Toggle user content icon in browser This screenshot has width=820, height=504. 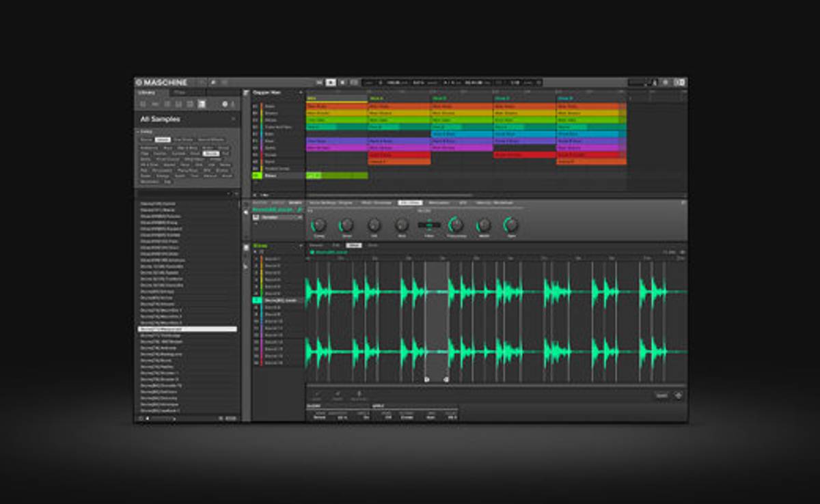(233, 104)
